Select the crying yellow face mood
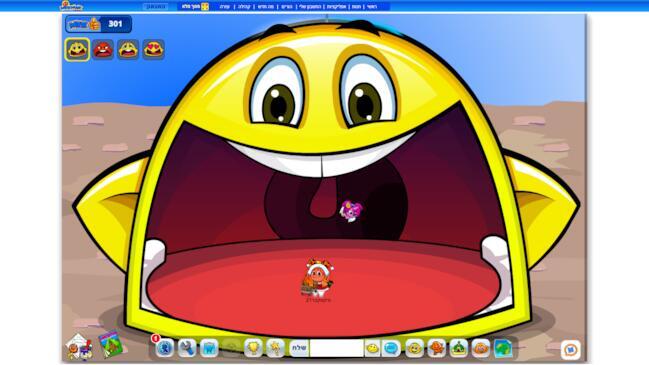649x365 pixels. 128,50
